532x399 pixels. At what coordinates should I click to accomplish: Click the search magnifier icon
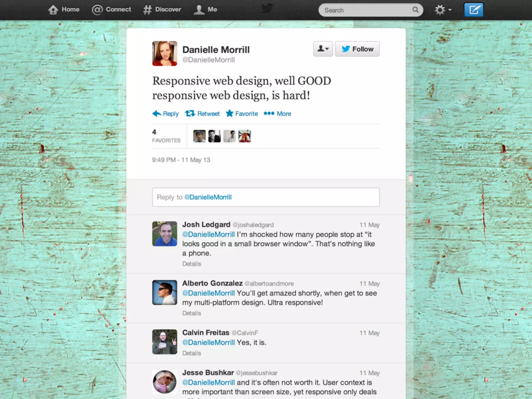click(415, 10)
